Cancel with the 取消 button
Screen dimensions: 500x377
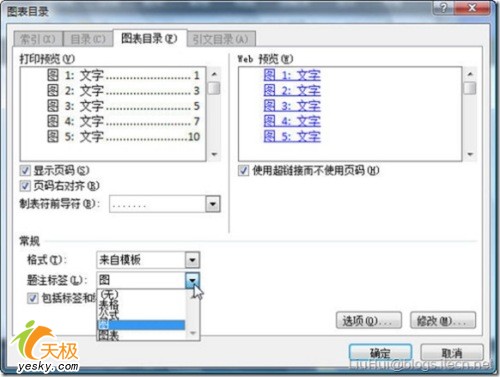click(x=452, y=353)
